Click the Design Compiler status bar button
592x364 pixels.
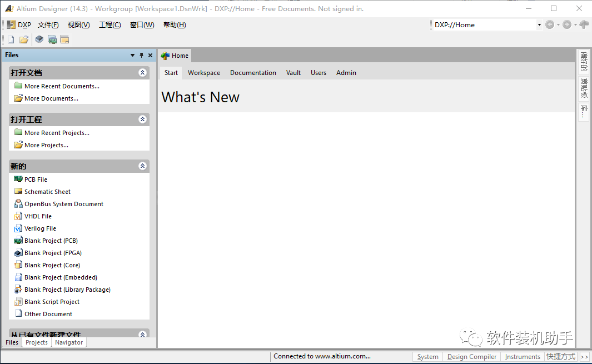coord(471,357)
